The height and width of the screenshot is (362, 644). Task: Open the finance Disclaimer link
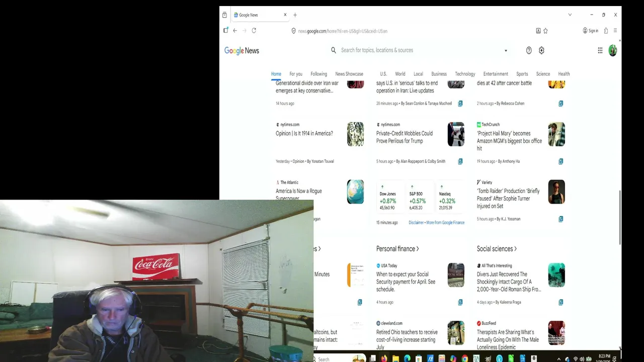pyautogui.click(x=416, y=223)
